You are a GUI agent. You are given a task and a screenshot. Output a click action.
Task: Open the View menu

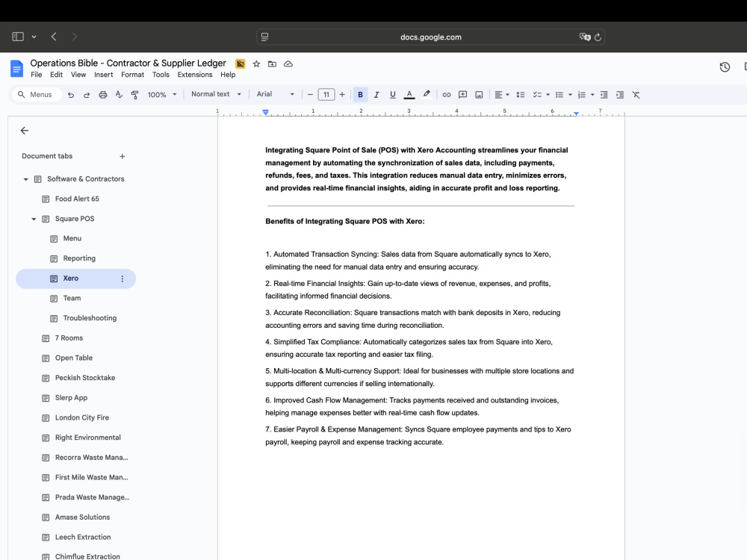coord(78,75)
